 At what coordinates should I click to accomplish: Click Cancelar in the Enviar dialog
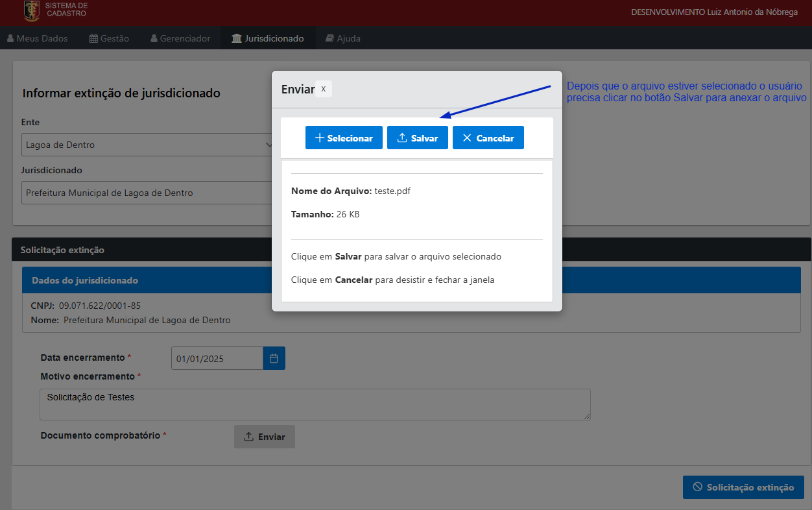tap(488, 138)
